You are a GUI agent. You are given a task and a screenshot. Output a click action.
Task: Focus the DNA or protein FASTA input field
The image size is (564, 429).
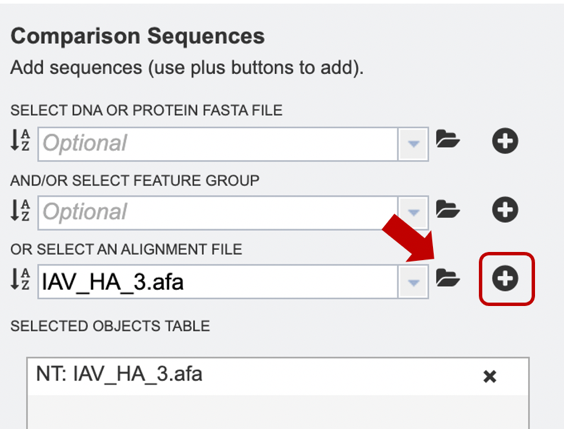[218, 144]
